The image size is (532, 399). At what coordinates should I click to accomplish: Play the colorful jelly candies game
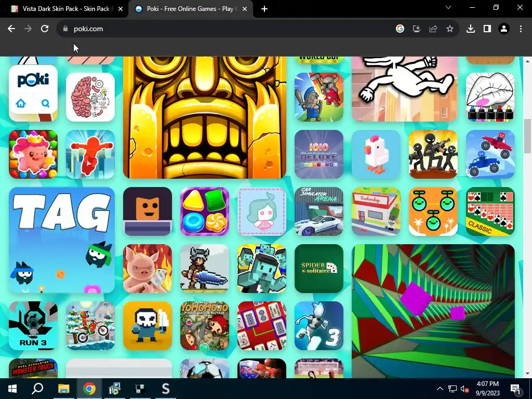(x=205, y=211)
